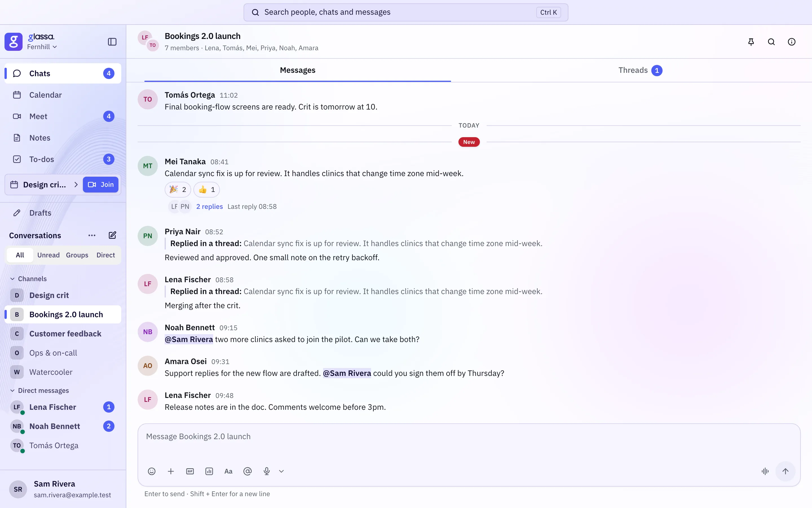Open the Design crit calendar event icon
This screenshot has height=508, width=812.
tap(14, 185)
